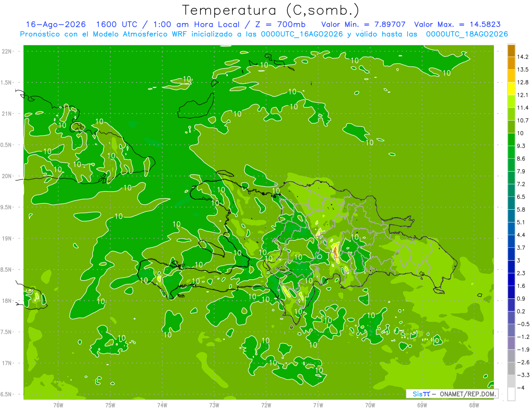
Task: Click the '72W' longitude label
Action: (x=266, y=405)
